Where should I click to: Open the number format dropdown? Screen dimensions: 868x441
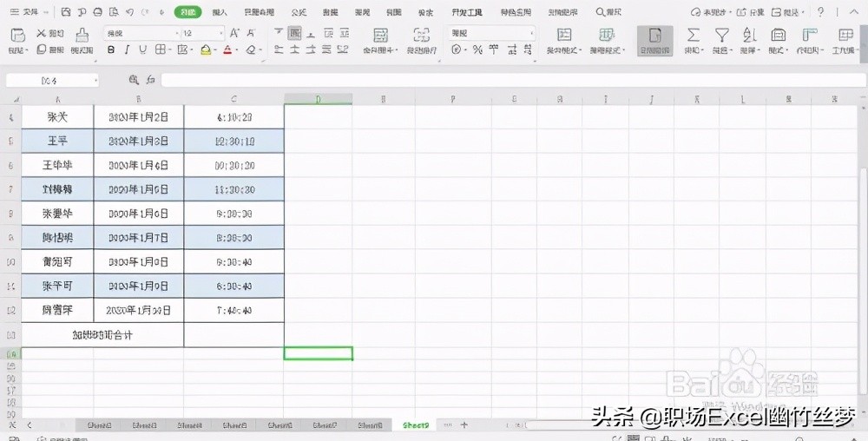[532, 33]
